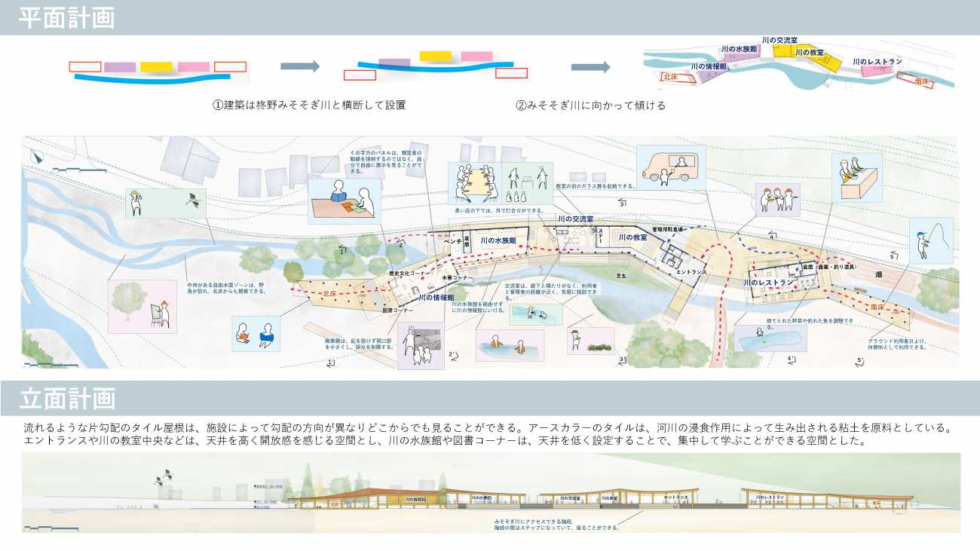Image resolution: width=980 pixels, height=551 pixels.
Task: Click the two people reading books illustration
Action: (255, 334)
